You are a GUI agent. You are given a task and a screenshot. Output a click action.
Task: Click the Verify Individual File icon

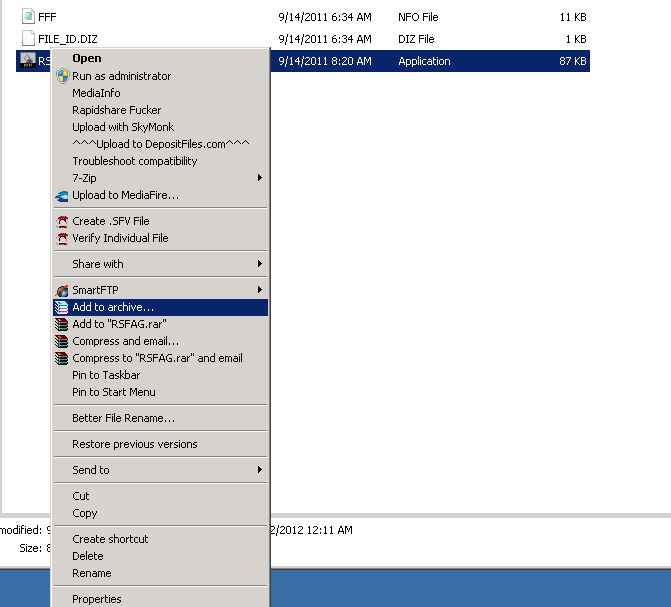click(x=62, y=238)
